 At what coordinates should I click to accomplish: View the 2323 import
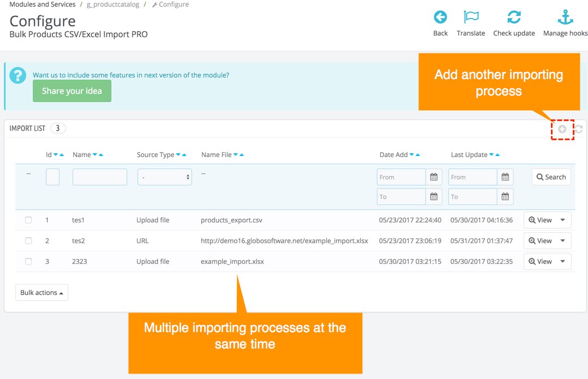541,261
